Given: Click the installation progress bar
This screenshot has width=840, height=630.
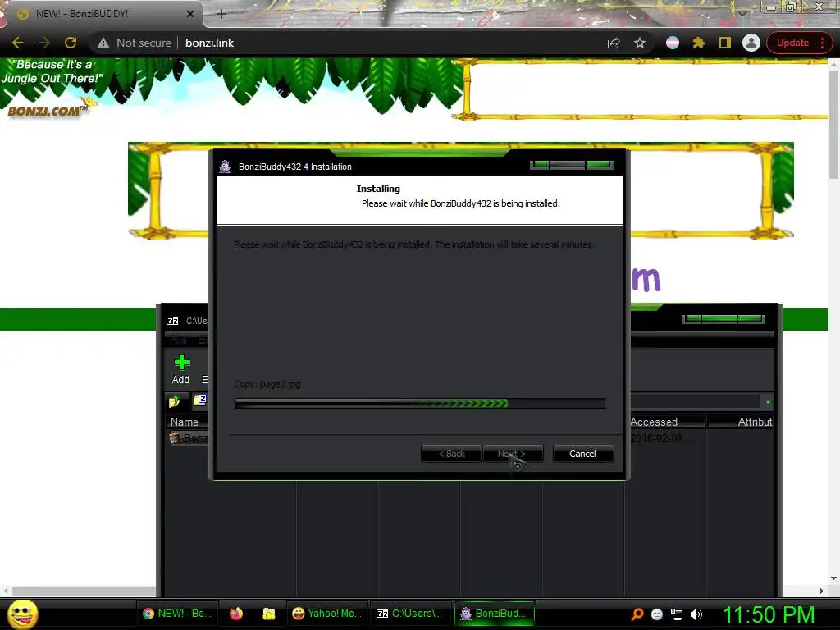Looking at the screenshot, I should [x=419, y=404].
